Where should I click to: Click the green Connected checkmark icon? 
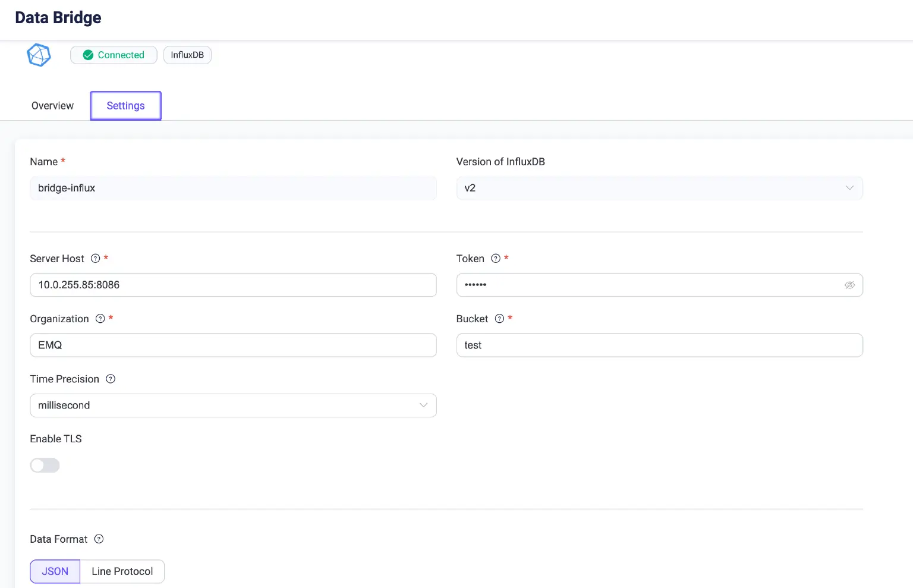[88, 55]
